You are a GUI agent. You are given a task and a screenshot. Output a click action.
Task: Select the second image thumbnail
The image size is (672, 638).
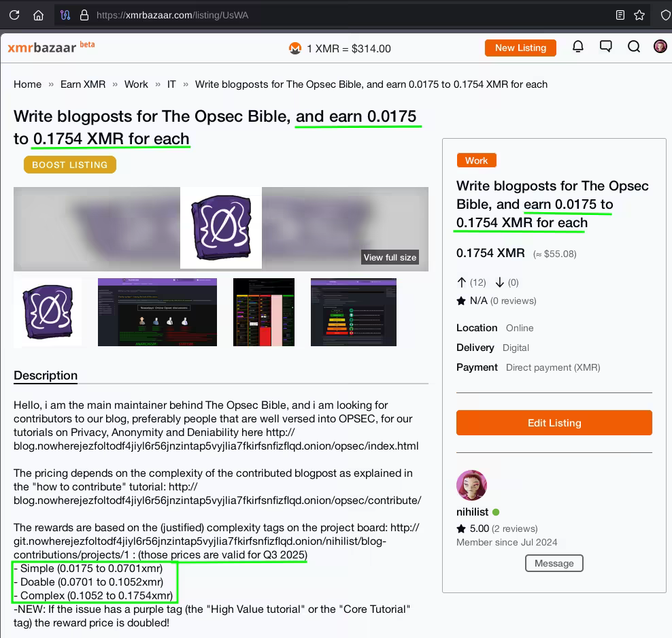157,312
